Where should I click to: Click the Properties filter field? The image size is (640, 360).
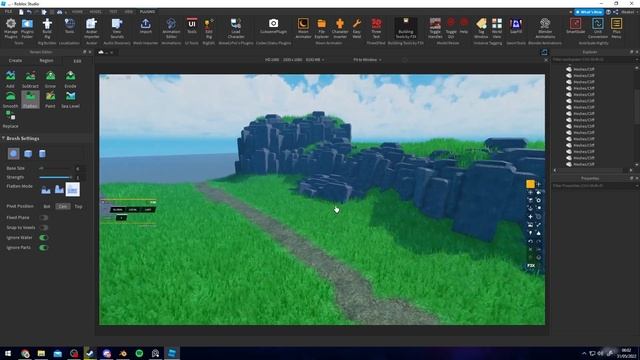(595, 185)
